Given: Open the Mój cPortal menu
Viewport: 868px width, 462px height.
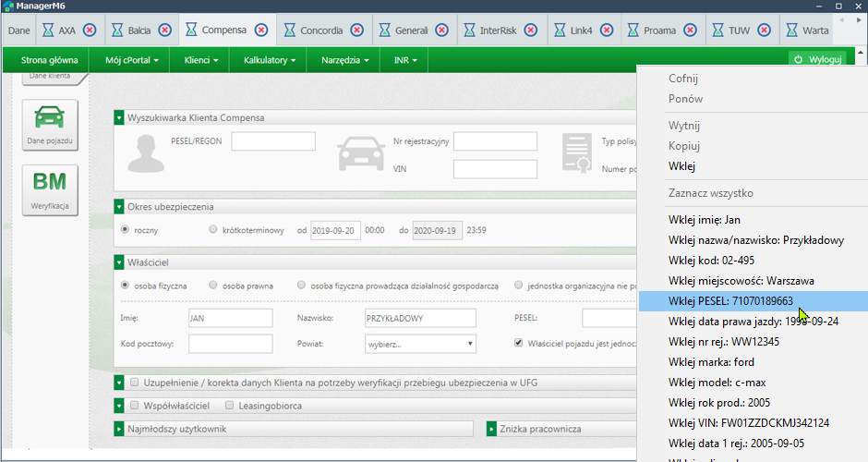Looking at the screenshot, I should pos(132,60).
